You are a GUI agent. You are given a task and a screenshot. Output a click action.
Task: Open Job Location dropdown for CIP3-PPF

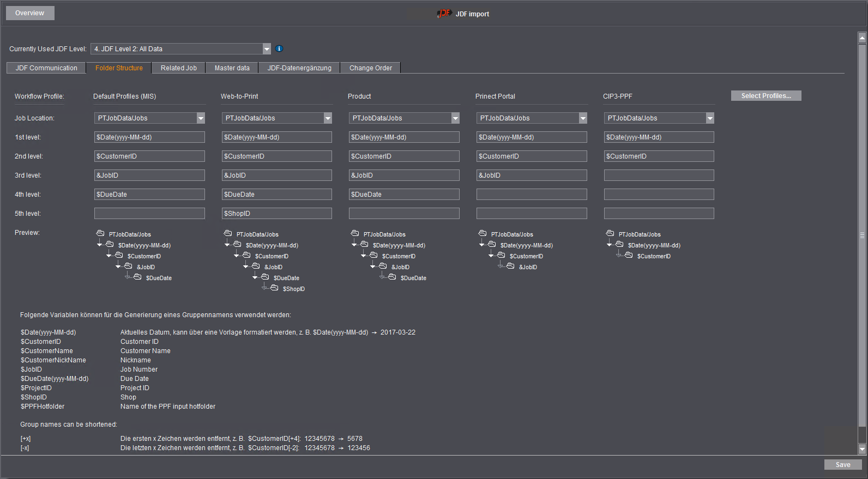[x=710, y=118]
